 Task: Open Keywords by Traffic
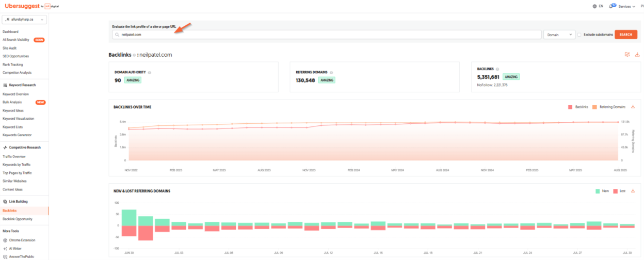click(x=17, y=165)
